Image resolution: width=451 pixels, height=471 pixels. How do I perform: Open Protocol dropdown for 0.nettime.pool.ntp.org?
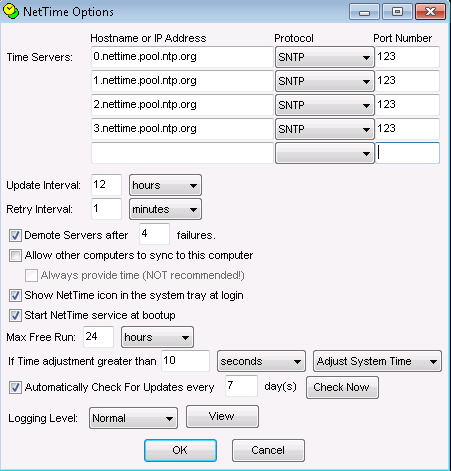click(x=324, y=57)
